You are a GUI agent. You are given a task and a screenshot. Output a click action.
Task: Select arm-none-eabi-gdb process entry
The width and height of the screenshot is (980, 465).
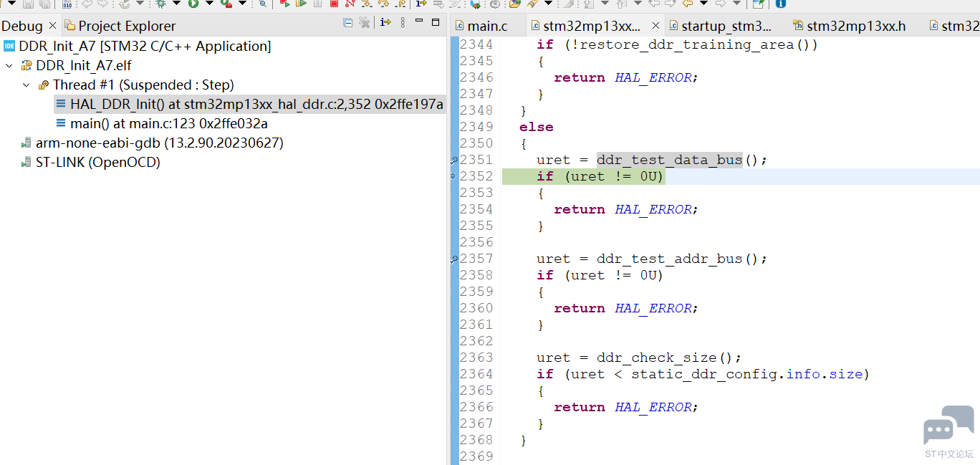click(152, 143)
